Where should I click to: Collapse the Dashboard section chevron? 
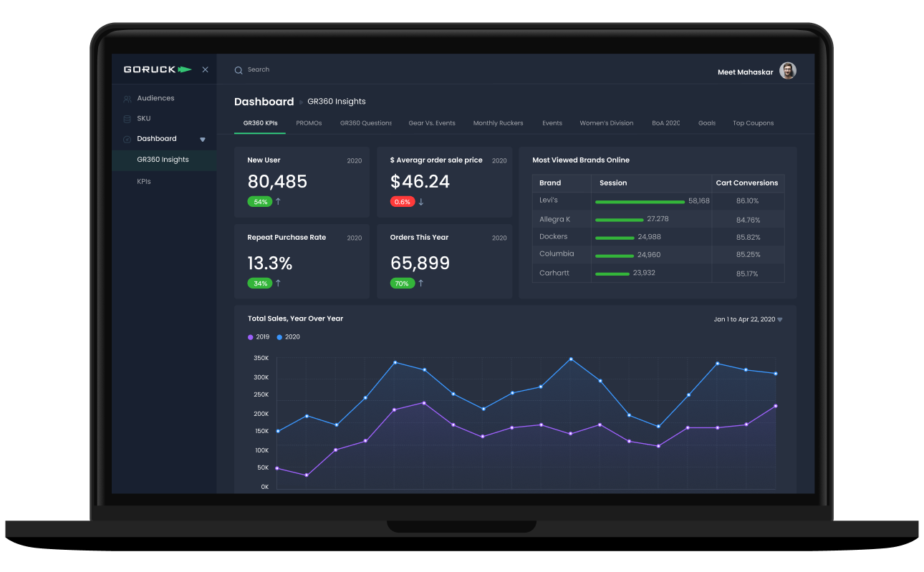tap(201, 138)
